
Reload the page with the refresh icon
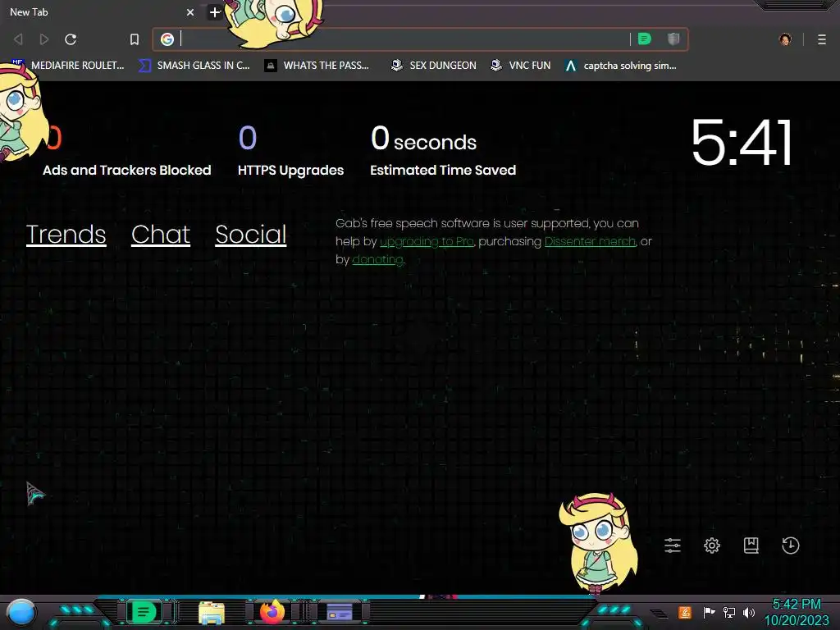[71, 39]
